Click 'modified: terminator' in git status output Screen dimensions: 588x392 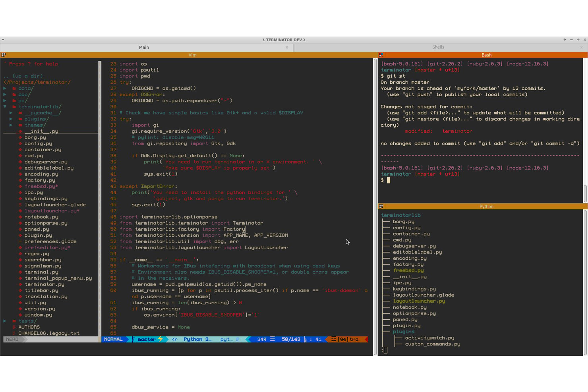439,131
